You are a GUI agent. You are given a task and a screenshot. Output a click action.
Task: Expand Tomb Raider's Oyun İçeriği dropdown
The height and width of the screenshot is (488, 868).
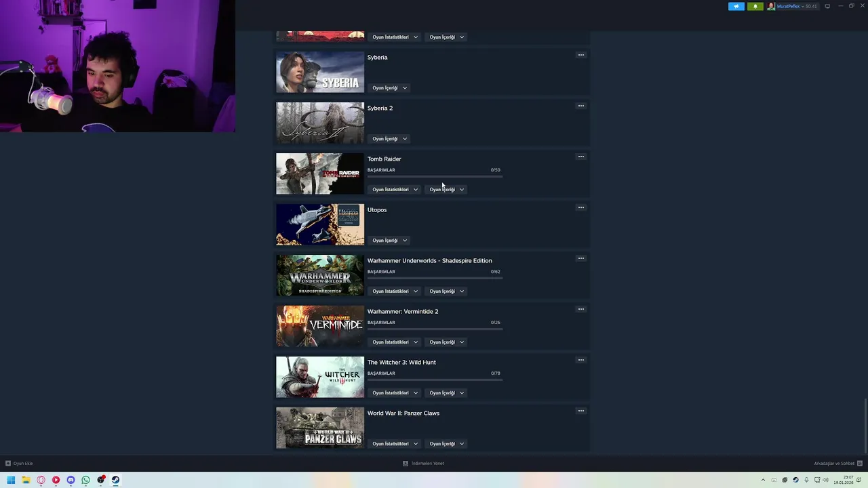[446, 190]
